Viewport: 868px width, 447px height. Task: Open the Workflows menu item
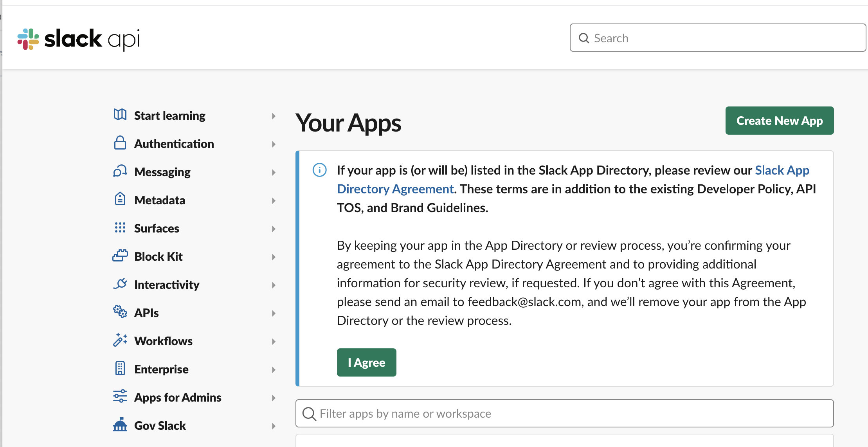pos(163,341)
